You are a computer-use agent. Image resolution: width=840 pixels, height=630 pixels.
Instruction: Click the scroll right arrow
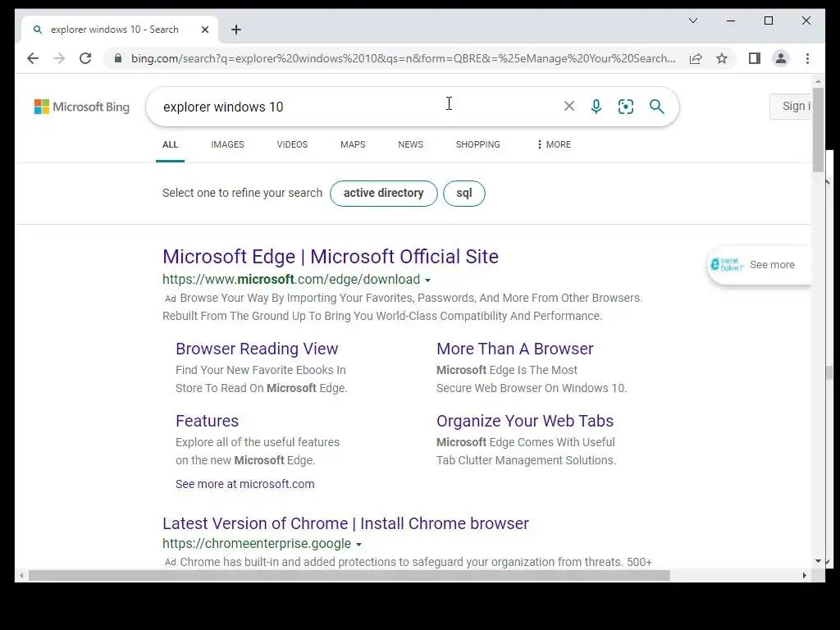point(804,575)
